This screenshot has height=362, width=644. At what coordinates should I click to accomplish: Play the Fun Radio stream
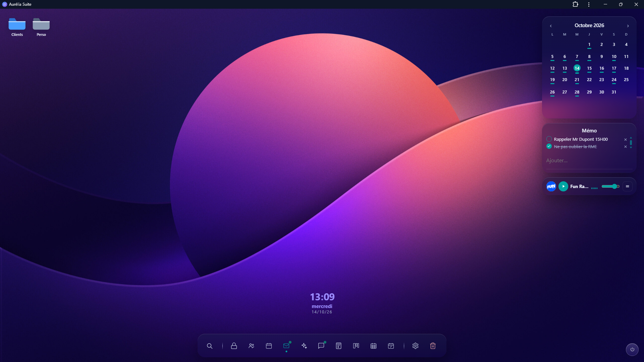(563, 186)
